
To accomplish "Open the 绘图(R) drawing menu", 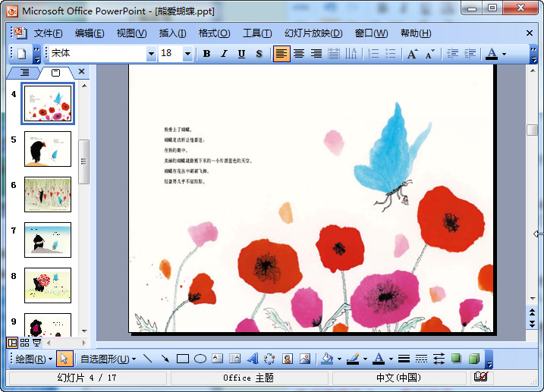I will pos(33,359).
